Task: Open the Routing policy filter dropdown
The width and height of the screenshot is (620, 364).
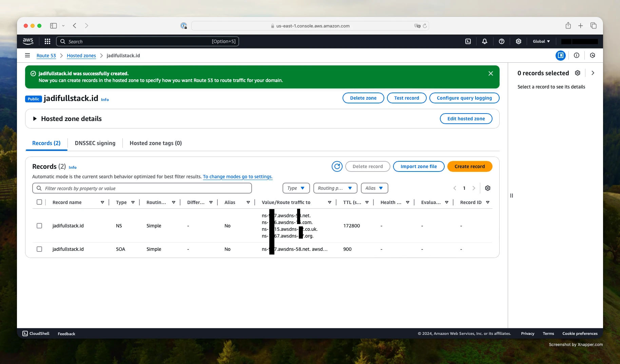Action: 335,188
